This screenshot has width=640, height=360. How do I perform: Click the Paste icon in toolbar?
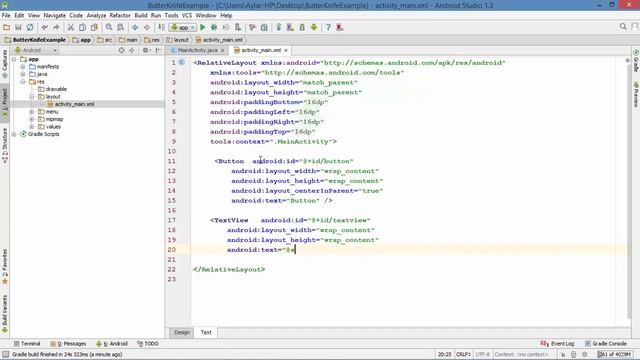click(94, 27)
